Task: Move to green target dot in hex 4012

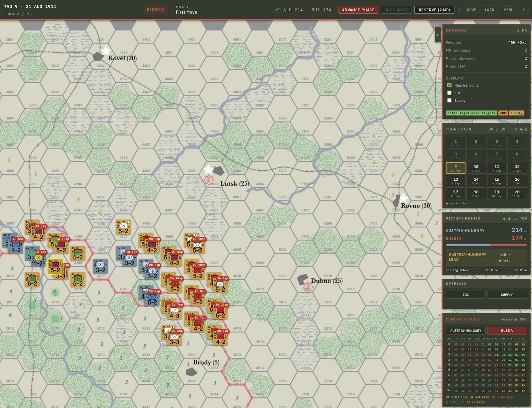Action: [55, 319]
